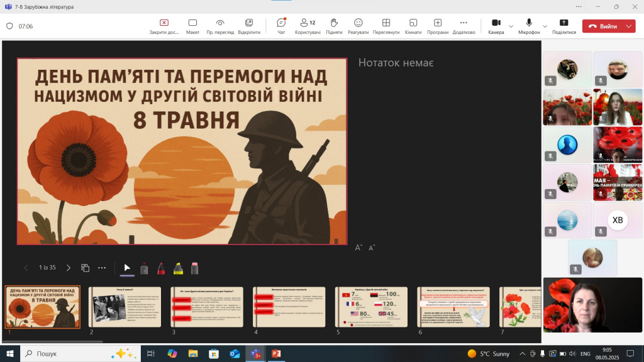Select the yellow highlighter tool
The height and width of the screenshot is (362, 644).
[179, 268]
